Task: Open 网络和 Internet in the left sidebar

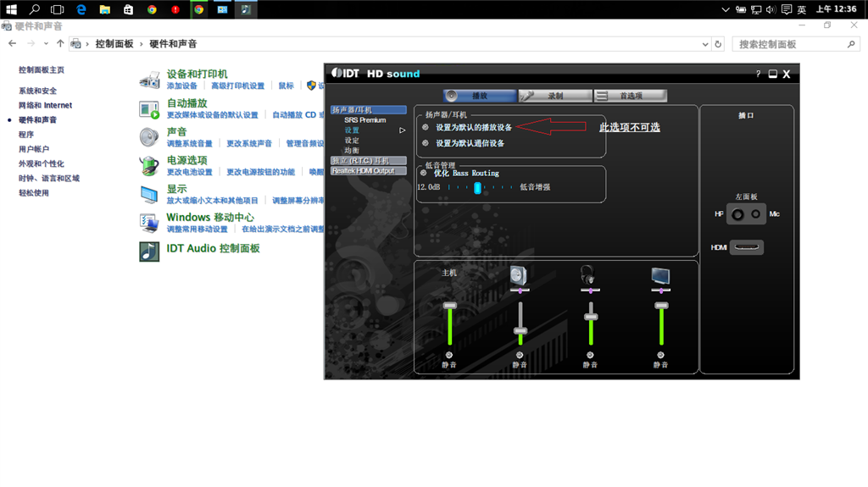Action: (x=46, y=105)
